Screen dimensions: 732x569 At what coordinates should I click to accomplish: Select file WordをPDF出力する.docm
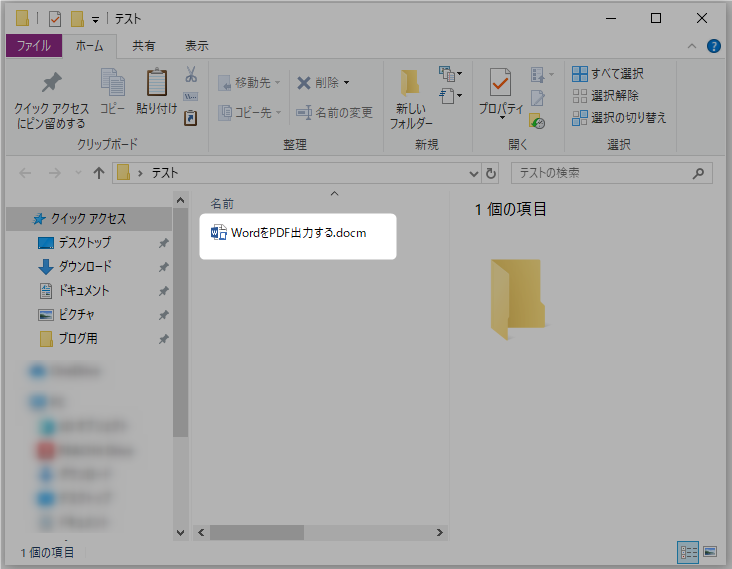click(298, 233)
